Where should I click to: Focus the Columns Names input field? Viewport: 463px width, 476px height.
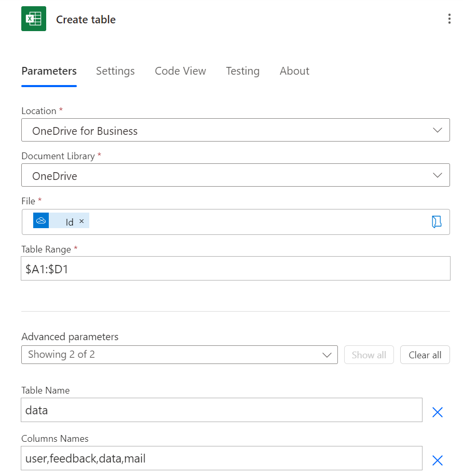[x=222, y=458]
